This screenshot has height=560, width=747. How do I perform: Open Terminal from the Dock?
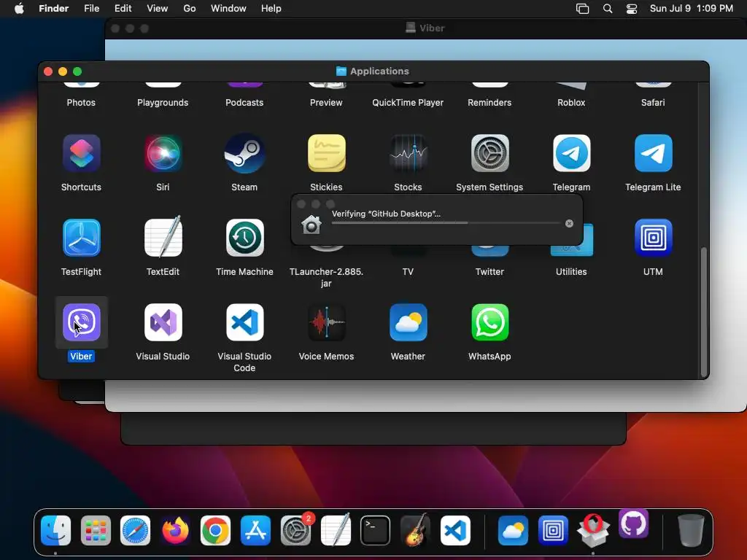pos(375,531)
